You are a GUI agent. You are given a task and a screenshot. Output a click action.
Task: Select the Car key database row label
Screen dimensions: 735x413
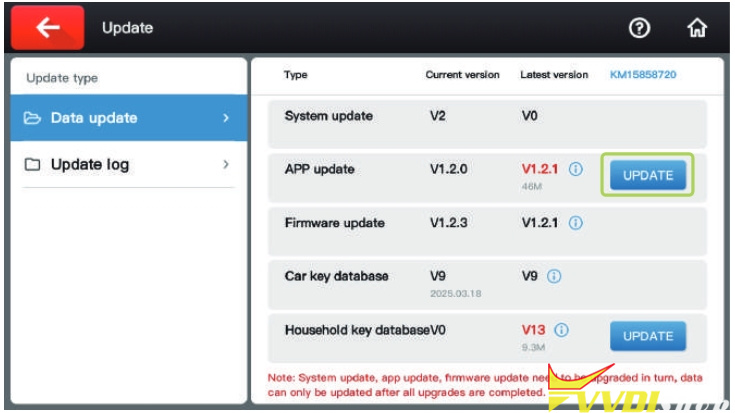tap(336, 276)
